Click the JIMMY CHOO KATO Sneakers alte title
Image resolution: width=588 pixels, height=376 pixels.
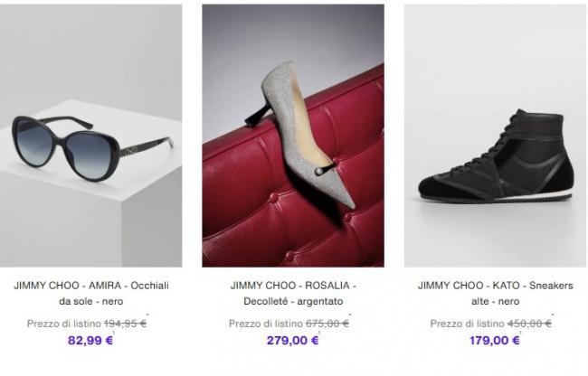[496, 293]
